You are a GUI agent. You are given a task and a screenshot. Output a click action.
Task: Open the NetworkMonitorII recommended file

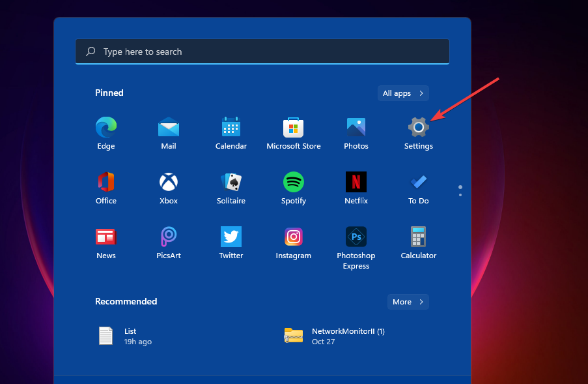pyautogui.click(x=333, y=336)
